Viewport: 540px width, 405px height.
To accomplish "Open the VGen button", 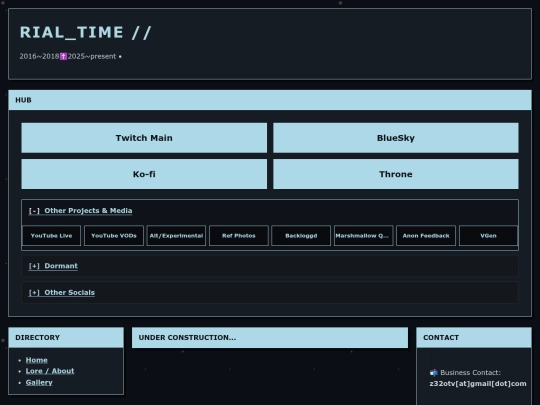I will point(488,236).
